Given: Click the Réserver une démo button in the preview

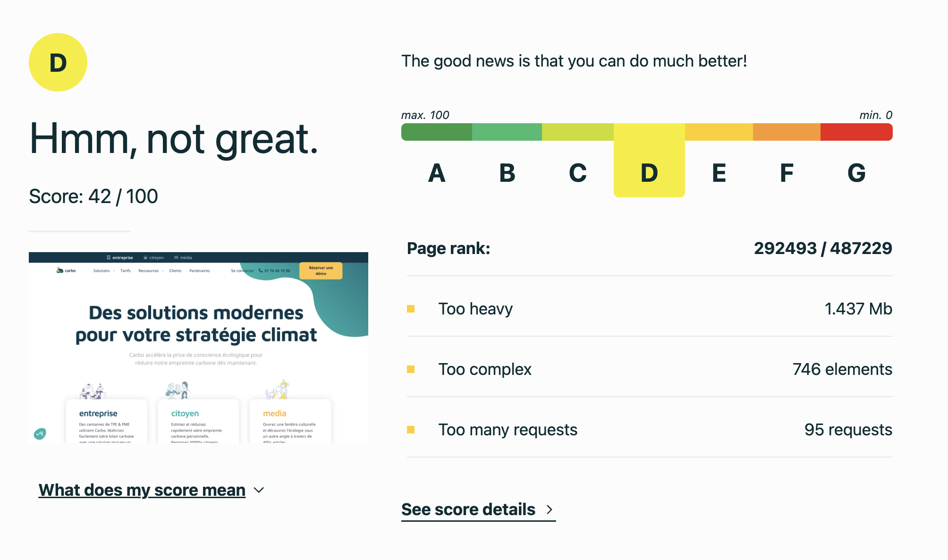Looking at the screenshot, I should tap(321, 271).
